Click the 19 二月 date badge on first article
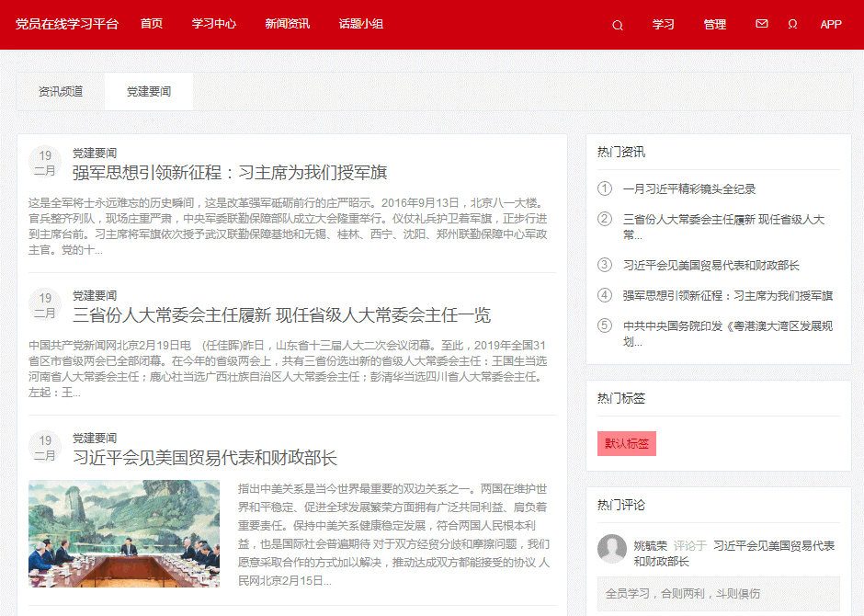Screen dimensions: 864x616 (45, 163)
